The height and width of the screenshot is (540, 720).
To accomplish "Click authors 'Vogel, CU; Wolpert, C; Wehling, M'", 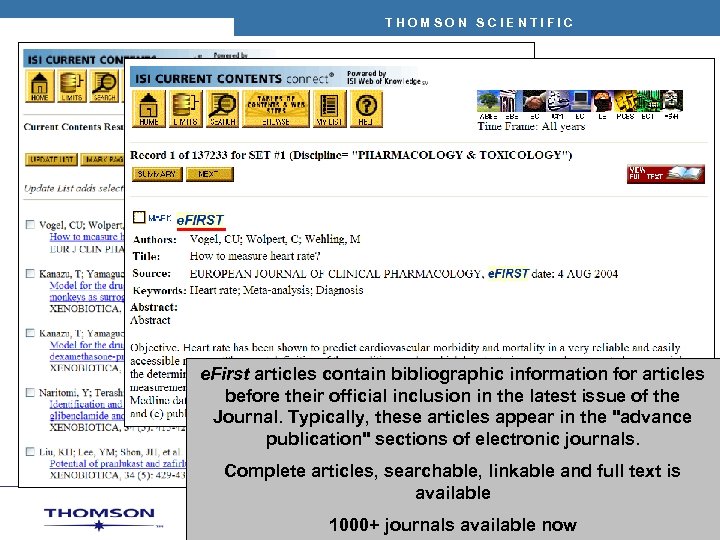I will point(275,239).
